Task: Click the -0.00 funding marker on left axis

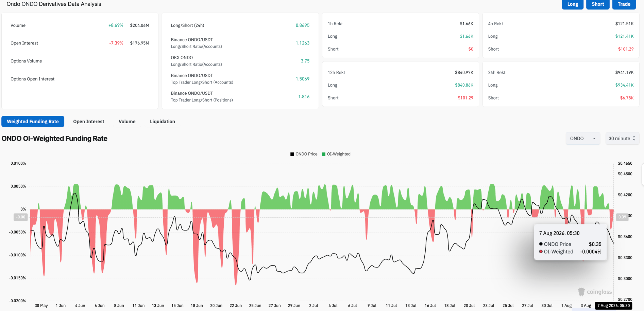Action: tap(21, 217)
